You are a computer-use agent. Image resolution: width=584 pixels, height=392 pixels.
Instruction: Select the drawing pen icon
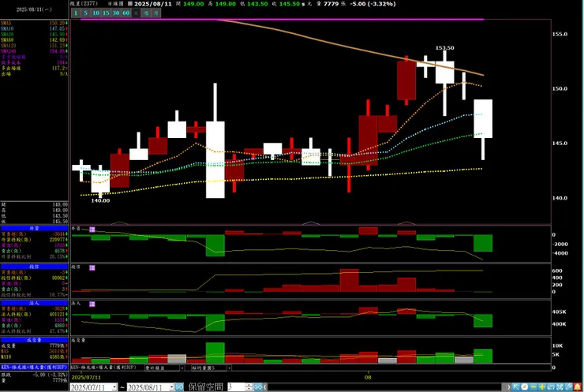(x=569, y=387)
